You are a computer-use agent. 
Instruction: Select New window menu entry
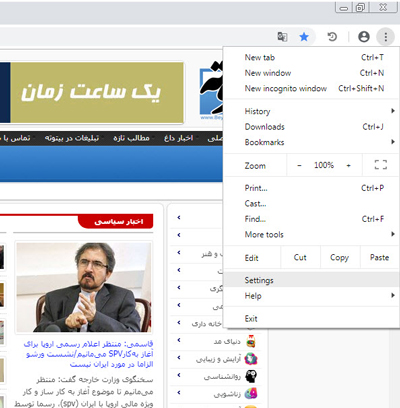[x=311, y=73]
